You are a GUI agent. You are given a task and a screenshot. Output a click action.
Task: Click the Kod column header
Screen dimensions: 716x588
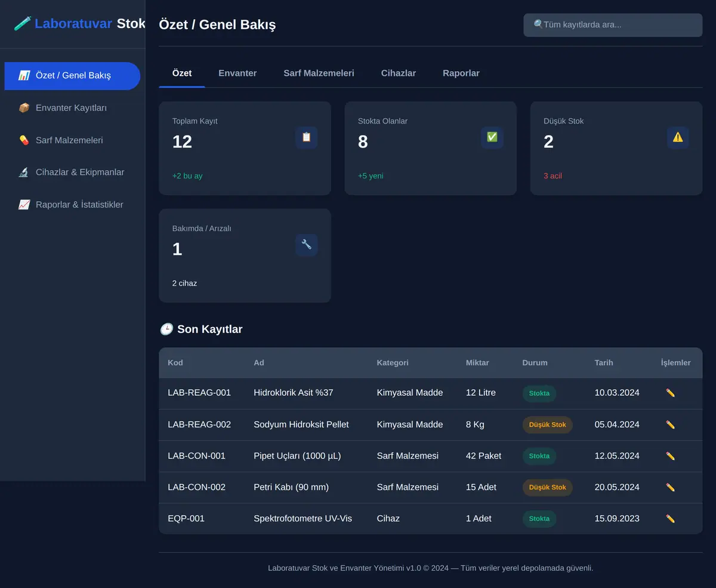click(175, 362)
